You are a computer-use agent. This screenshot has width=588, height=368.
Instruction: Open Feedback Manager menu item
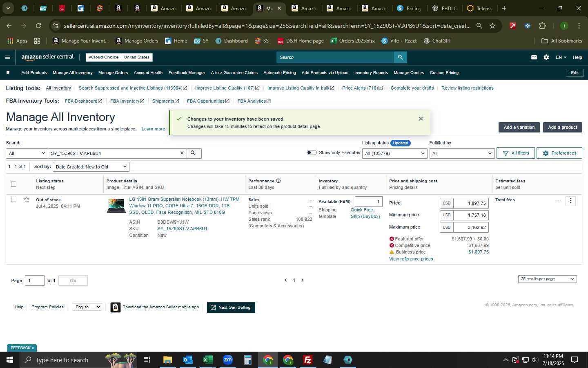point(187,73)
